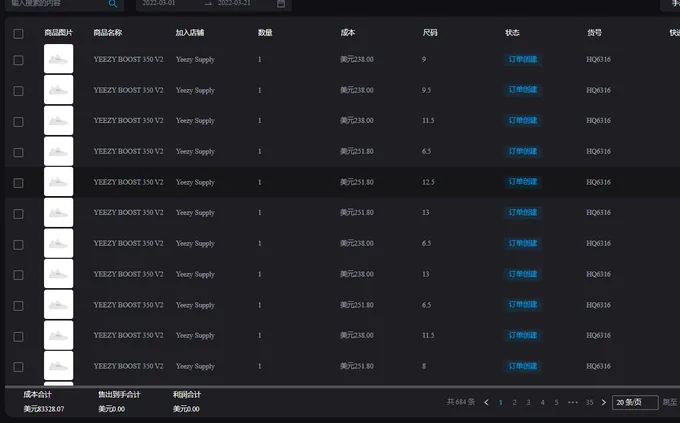Open product thumbnail in size 9.5 row
The height and width of the screenshot is (423, 680).
(x=59, y=89)
